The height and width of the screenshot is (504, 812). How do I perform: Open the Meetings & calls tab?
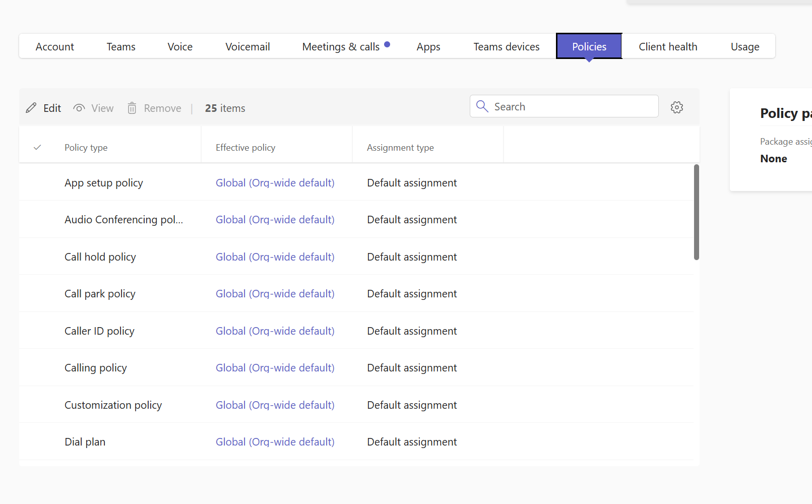click(x=341, y=47)
